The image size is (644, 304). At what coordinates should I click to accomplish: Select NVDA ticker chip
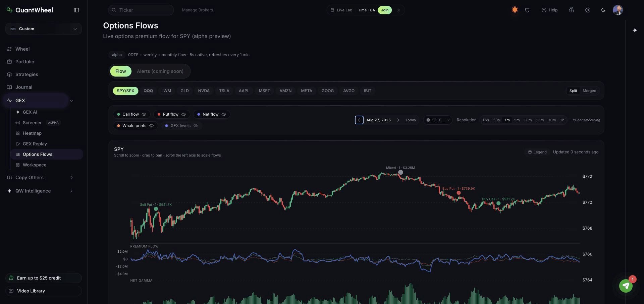[204, 91]
